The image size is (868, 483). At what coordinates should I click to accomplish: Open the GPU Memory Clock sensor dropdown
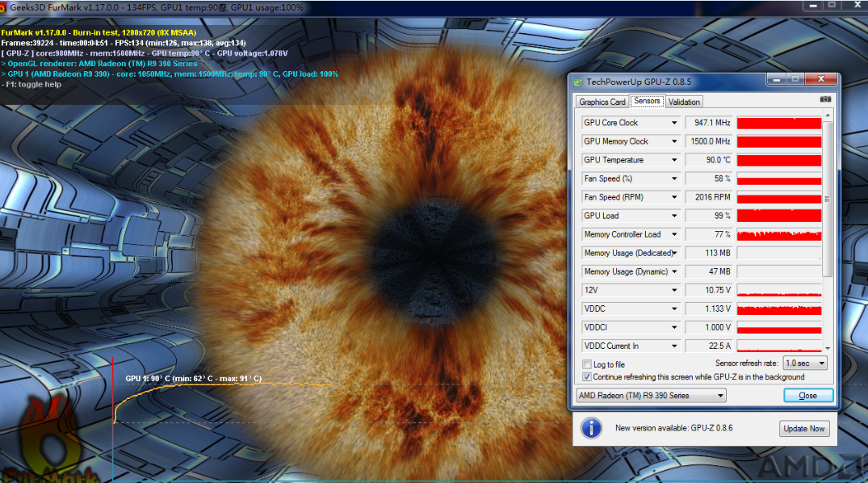(674, 142)
